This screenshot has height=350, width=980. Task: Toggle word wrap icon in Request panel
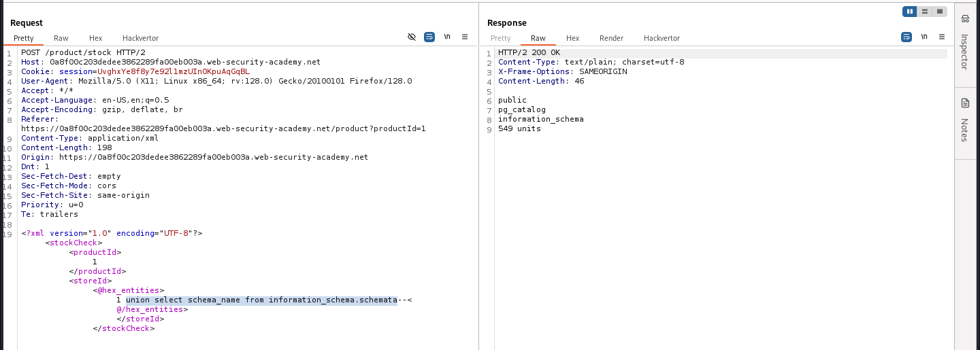pyautogui.click(x=429, y=37)
